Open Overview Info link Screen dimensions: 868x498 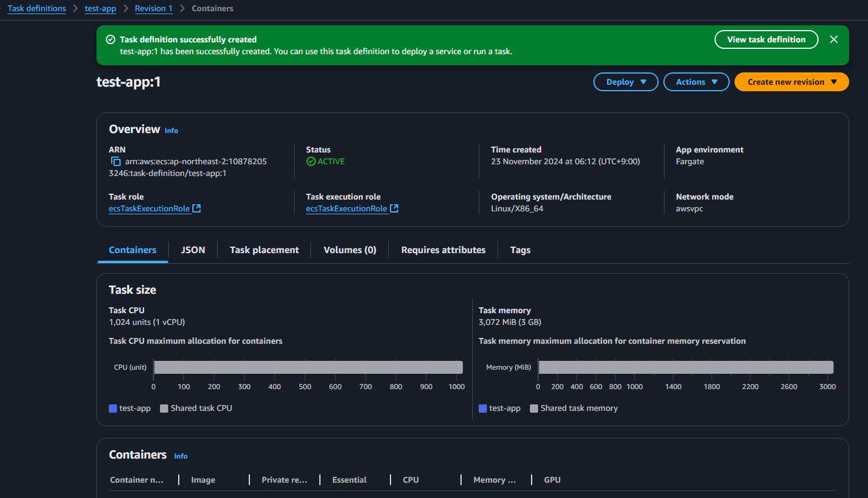click(x=171, y=131)
